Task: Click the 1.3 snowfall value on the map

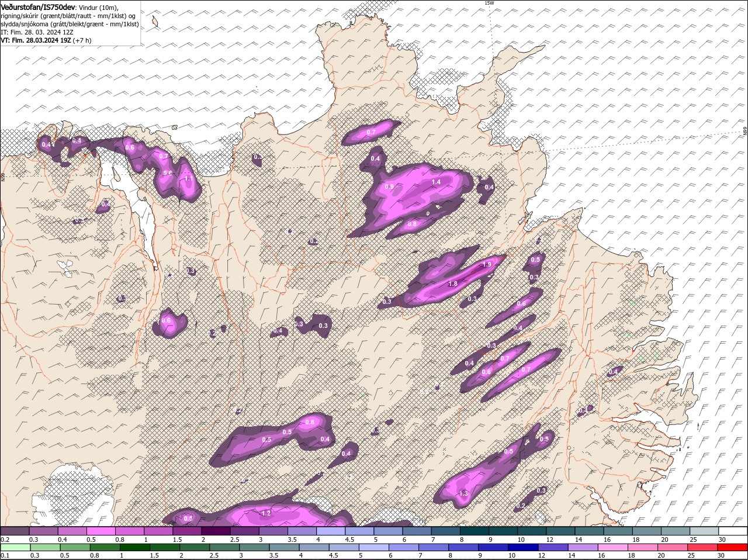Action: [x=463, y=494]
